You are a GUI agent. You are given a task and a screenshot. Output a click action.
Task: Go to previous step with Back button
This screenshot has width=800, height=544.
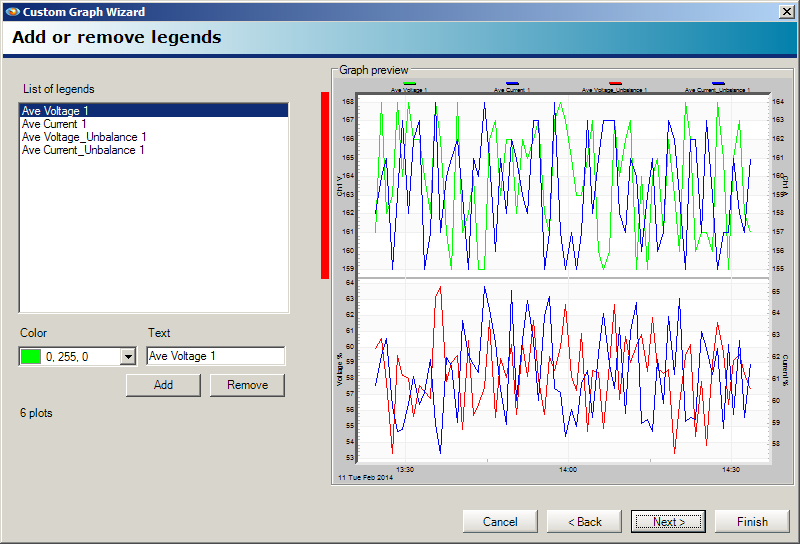coord(584,521)
